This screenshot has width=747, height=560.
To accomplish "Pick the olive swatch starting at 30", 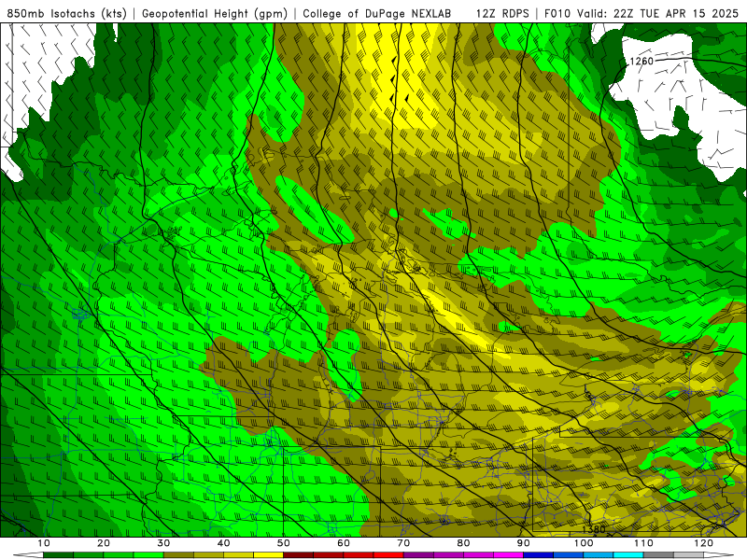I will point(178,554).
